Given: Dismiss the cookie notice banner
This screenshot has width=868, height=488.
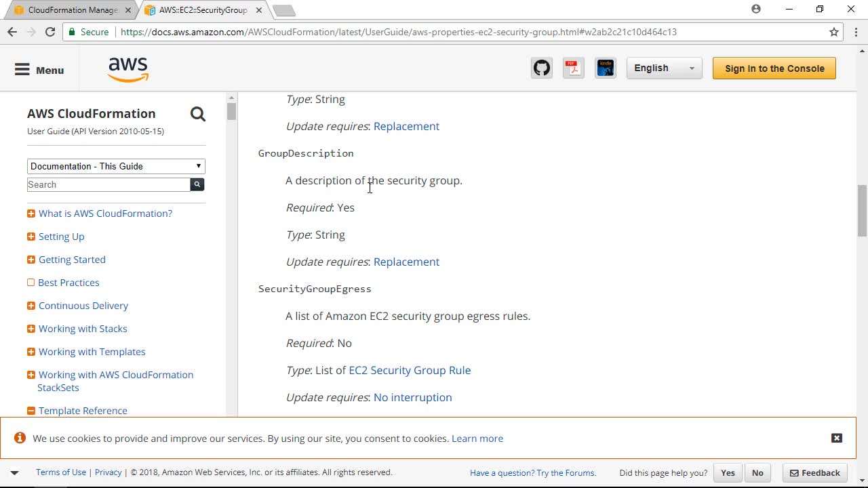Looking at the screenshot, I should tap(837, 438).
